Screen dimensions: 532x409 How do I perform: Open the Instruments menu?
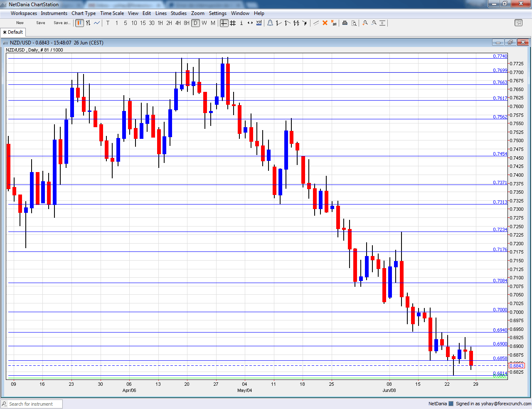pyautogui.click(x=54, y=13)
